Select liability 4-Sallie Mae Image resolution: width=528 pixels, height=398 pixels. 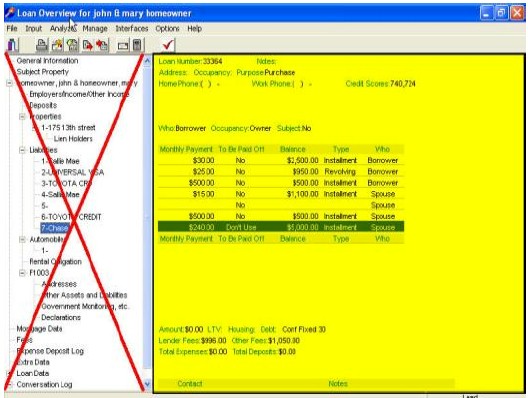(x=60, y=195)
